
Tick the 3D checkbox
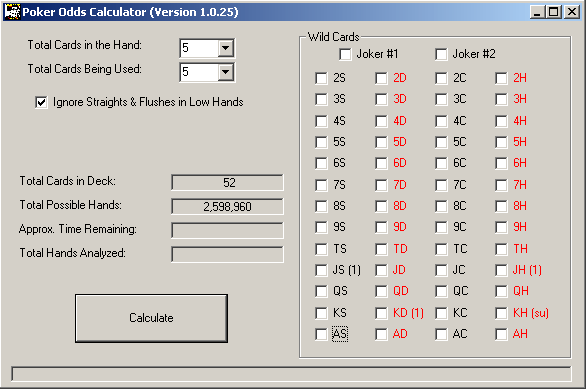[x=381, y=99]
